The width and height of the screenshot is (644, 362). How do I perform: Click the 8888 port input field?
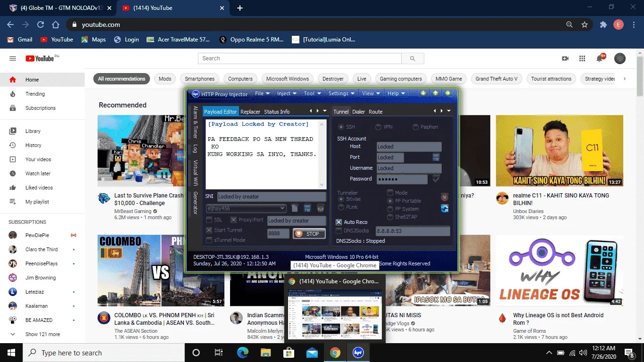(x=278, y=234)
